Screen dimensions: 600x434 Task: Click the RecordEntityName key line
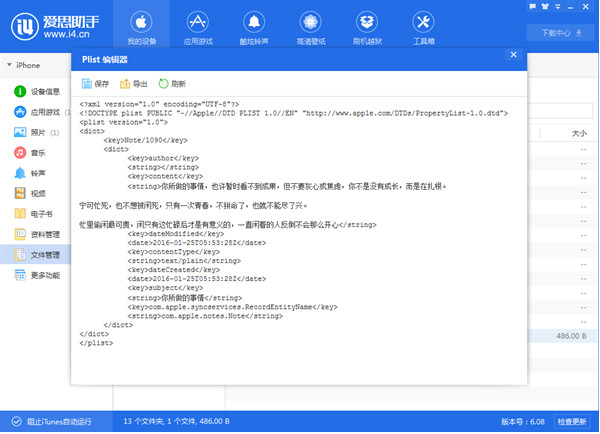pyautogui.click(x=233, y=307)
